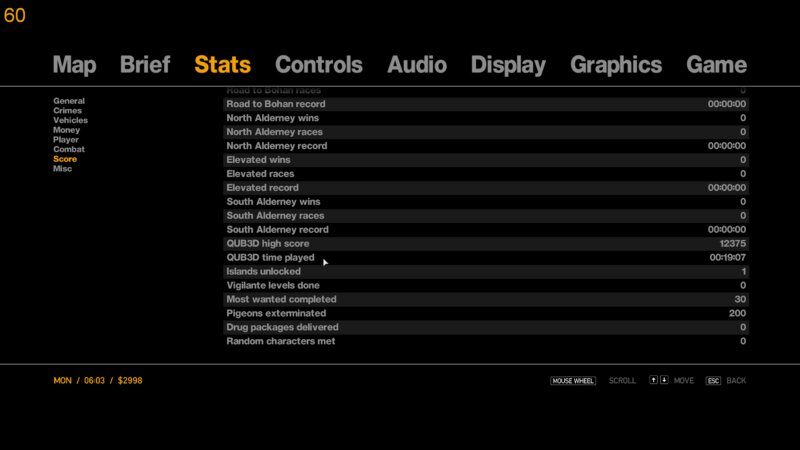The width and height of the screenshot is (800, 450).
Task: Open the Display tab
Action: pos(508,65)
